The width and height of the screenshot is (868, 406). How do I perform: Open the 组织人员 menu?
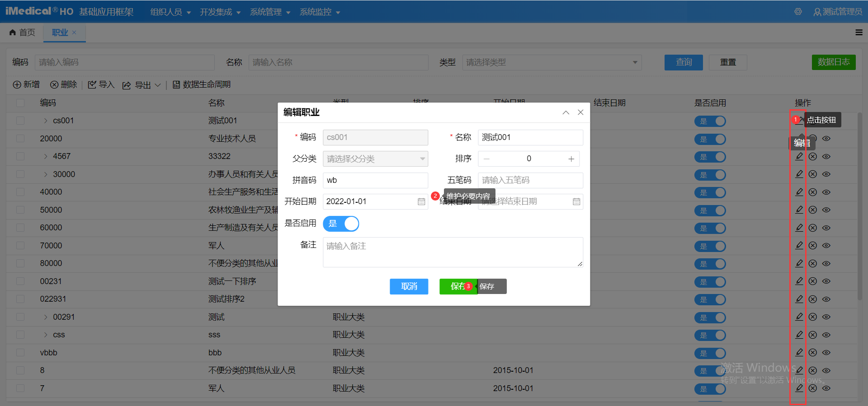click(x=170, y=12)
